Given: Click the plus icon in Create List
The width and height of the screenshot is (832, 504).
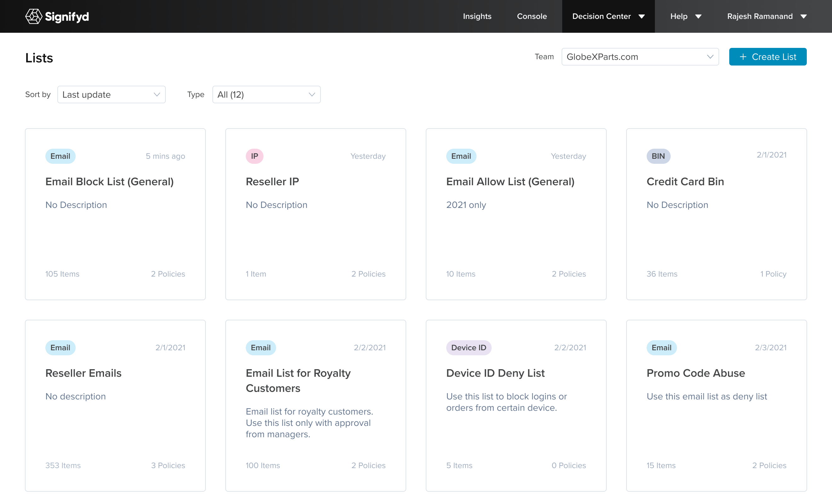Looking at the screenshot, I should tap(743, 57).
